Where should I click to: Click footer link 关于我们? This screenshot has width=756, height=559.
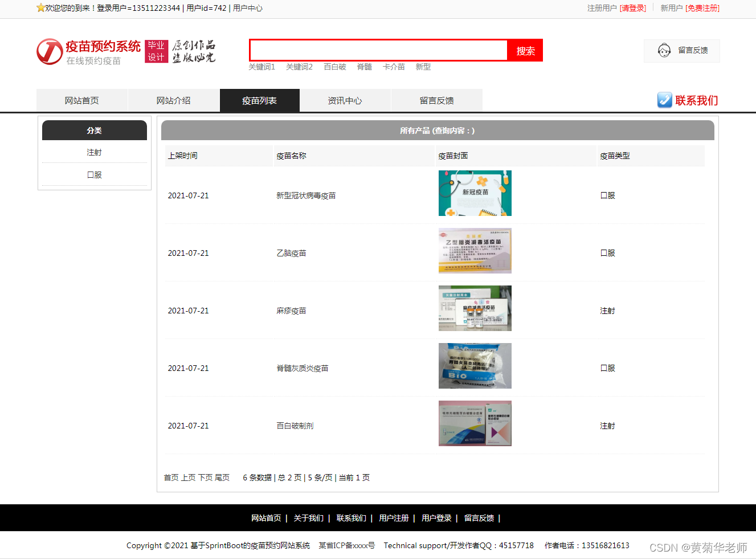click(309, 518)
